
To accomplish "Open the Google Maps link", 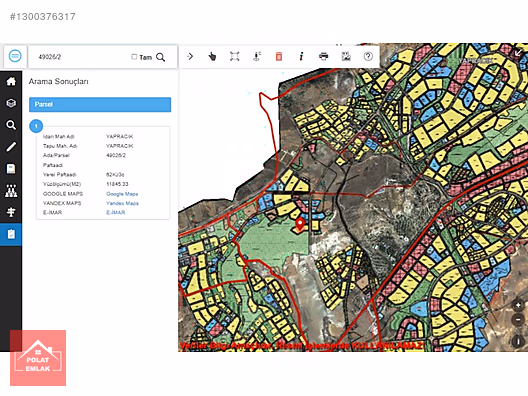I will [122, 194].
